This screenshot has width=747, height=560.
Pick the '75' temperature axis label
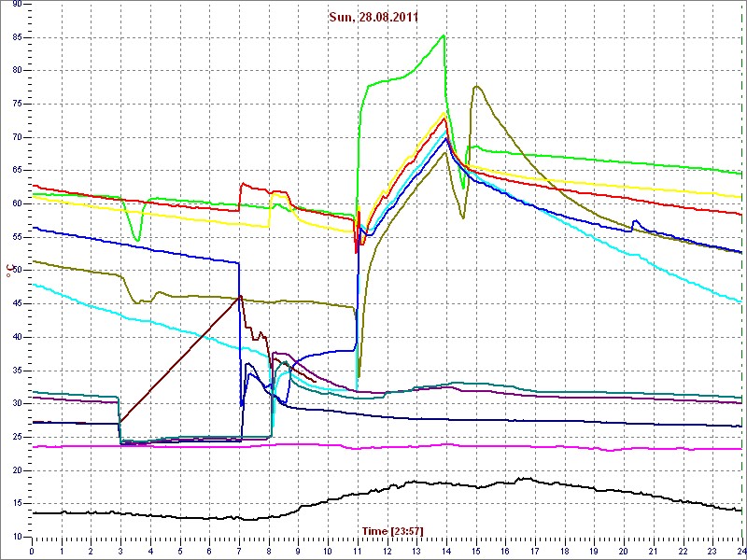(x=17, y=104)
